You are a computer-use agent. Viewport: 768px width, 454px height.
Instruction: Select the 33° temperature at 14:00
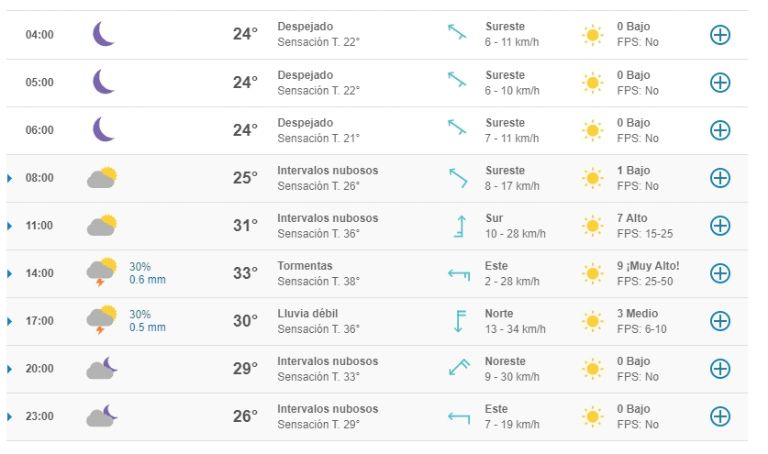coord(245,273)
